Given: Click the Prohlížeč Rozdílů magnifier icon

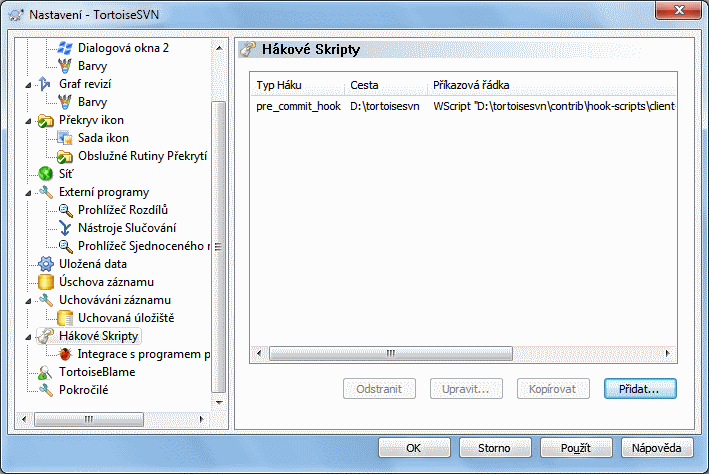Looking at the screenshot, I should pyautogui.click(x=65, y=210).
